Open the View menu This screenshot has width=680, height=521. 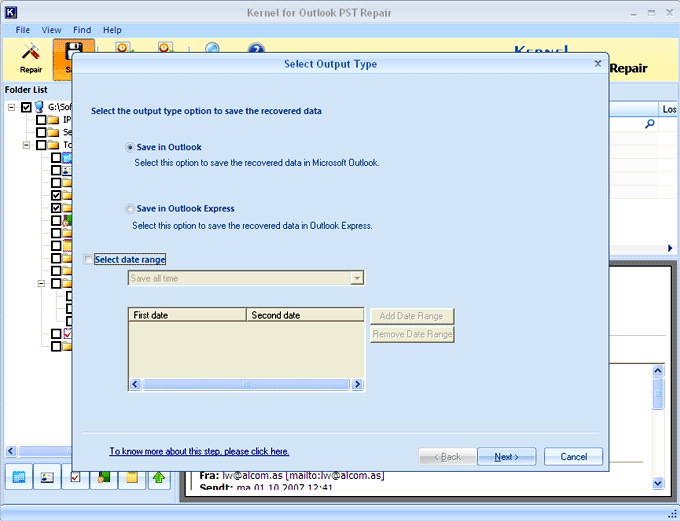click(51, 30)
